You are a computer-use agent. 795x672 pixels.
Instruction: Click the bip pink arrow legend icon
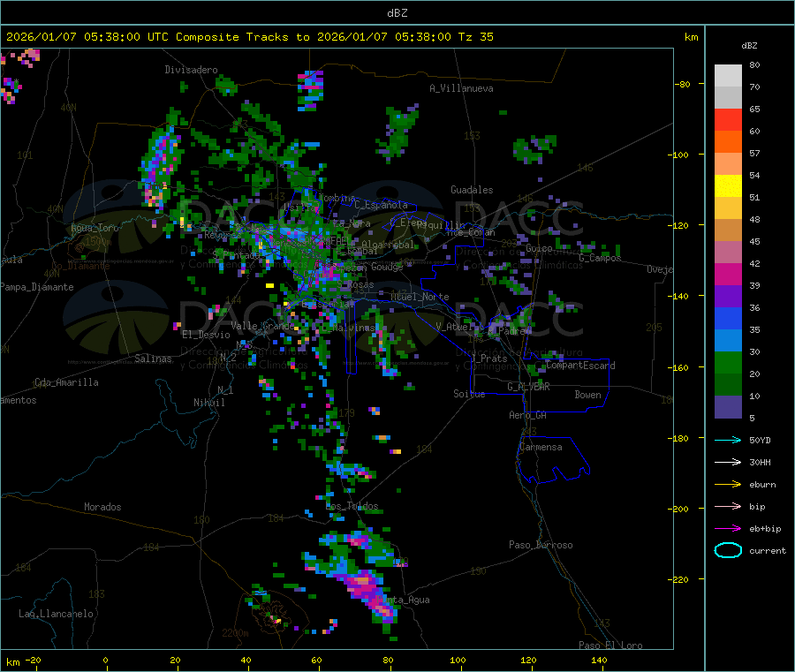728,506
